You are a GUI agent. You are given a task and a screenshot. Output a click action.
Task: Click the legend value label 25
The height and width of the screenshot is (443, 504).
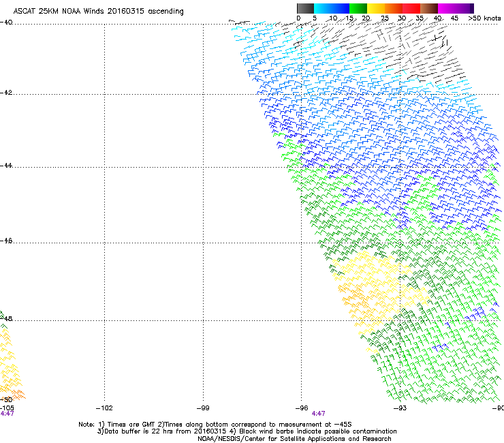[385, 18]
